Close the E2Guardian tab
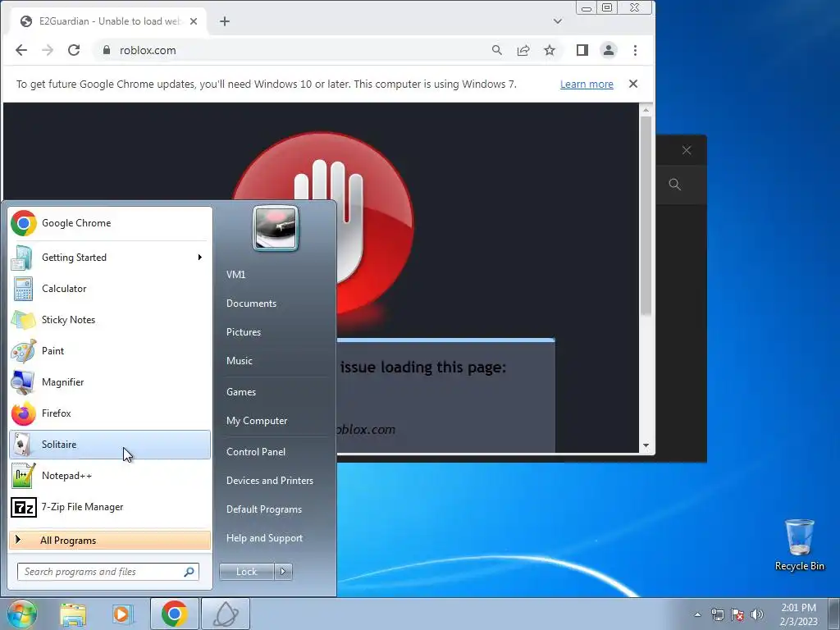 (x=194, y=21)
